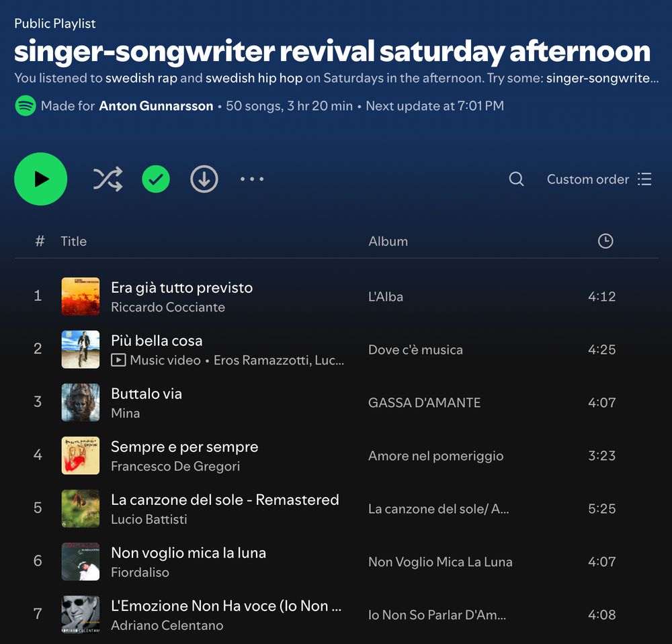
Task: Open the swedish hip hop genre link
Action: tap(254, 78)
